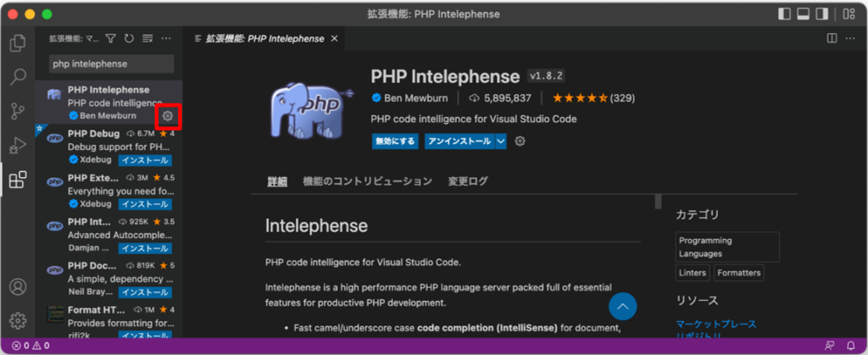Customize layout icon in title bar

(x=849, y=14)
